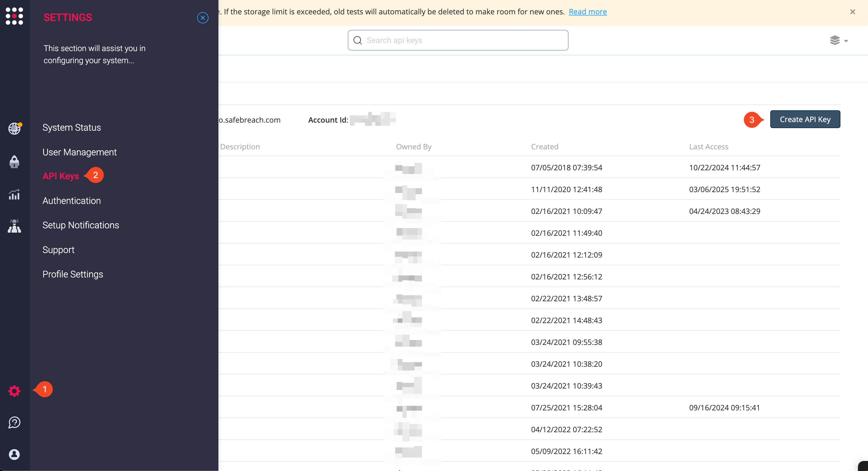Click the SafeBreach dots logo icon
This screenshot has width=868, height=471.
pos(14,16)
